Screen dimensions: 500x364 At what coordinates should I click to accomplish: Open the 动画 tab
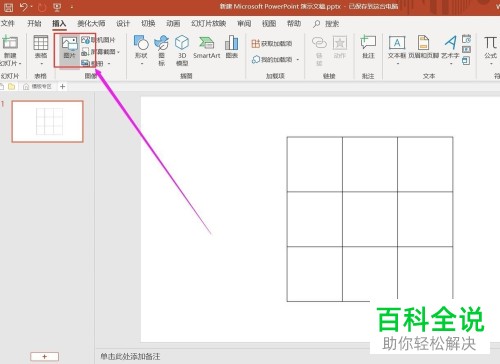[x=173, y=23]
